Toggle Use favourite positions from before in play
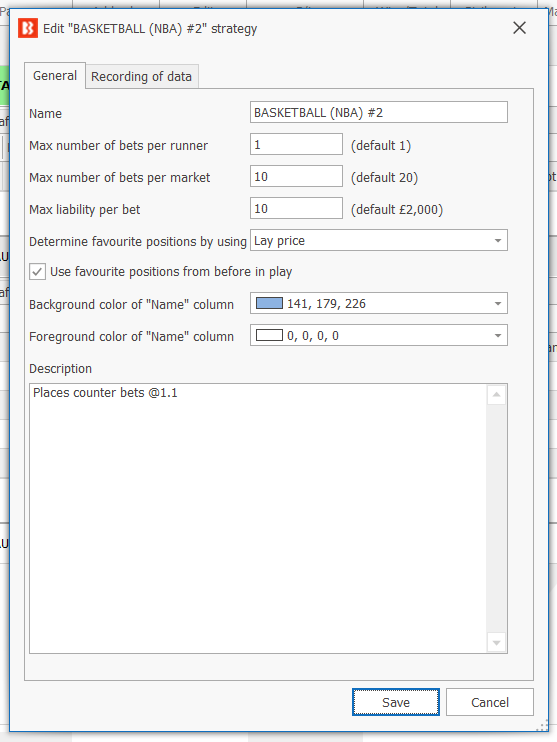The width and height of the screenshot is (557, 742). [37, 272]
